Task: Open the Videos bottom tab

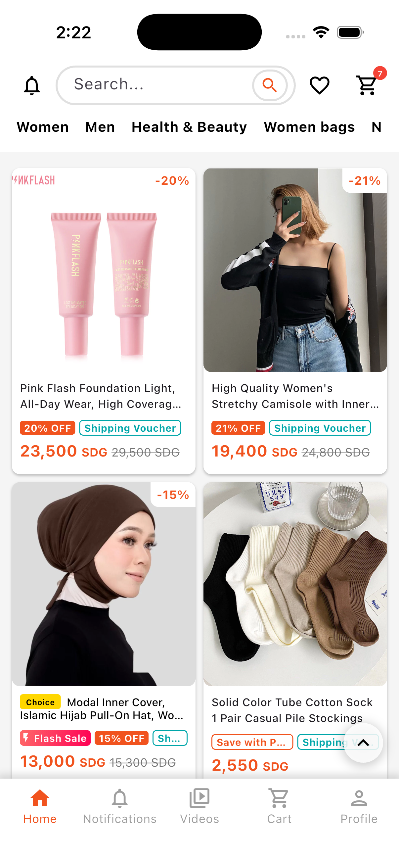Action: [x=199, y=806]
